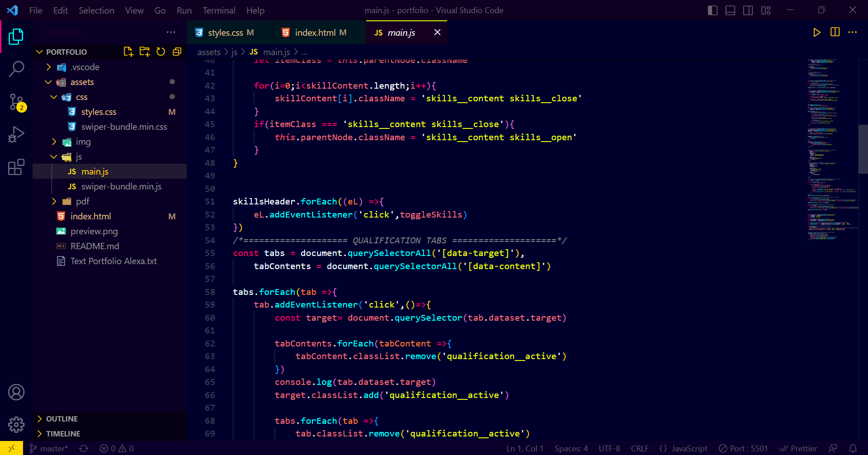Viewport: 868px width, 455px height.
Task: Expand the OUTLINE section
Action: coord(109,419)
